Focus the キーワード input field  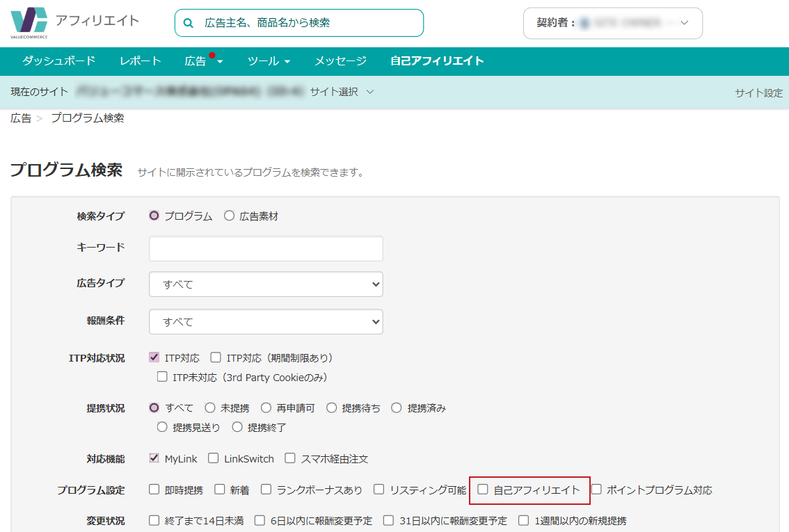pyautogui.click(x=266, y=248)
